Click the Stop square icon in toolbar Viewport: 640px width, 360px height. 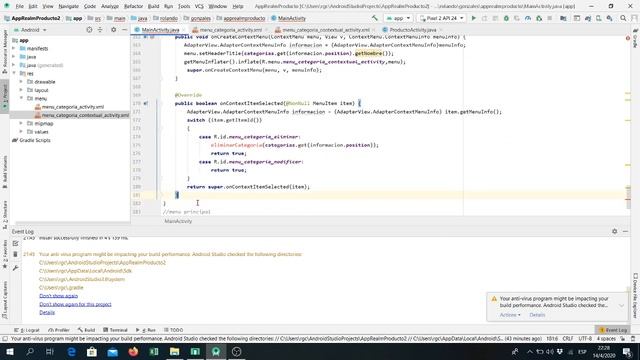(x=550, y=18)
